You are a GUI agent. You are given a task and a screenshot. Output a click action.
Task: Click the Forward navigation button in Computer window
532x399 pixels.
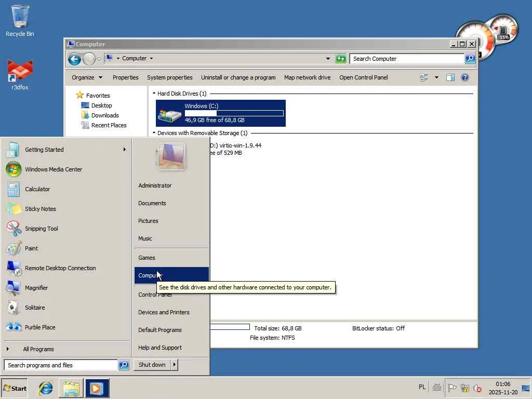point(89,59)
